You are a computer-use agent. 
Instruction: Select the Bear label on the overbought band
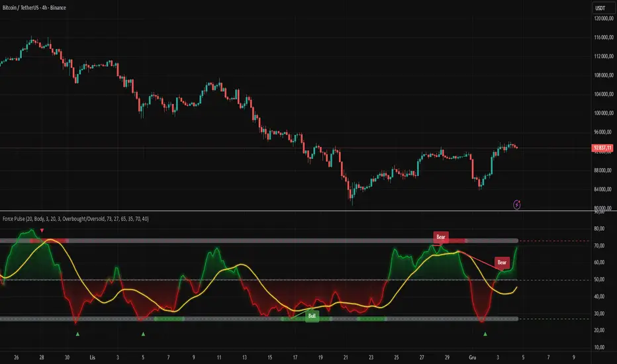coord(441,237)
